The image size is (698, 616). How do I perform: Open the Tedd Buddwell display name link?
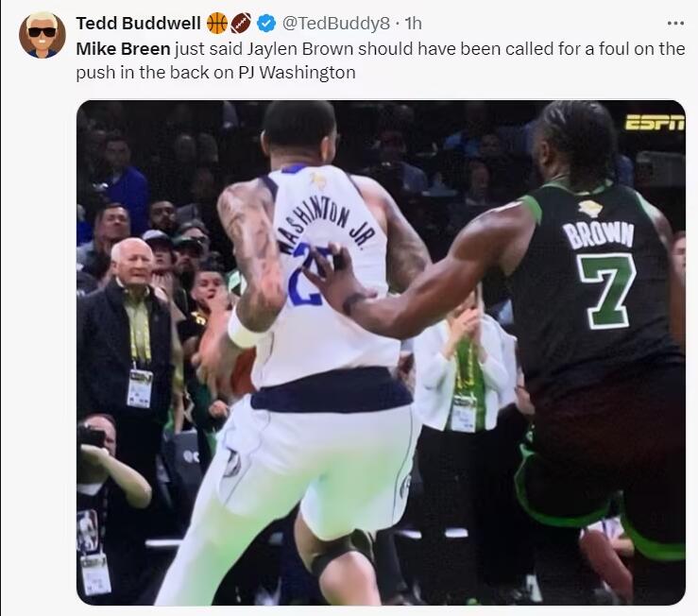pos(139,24)
